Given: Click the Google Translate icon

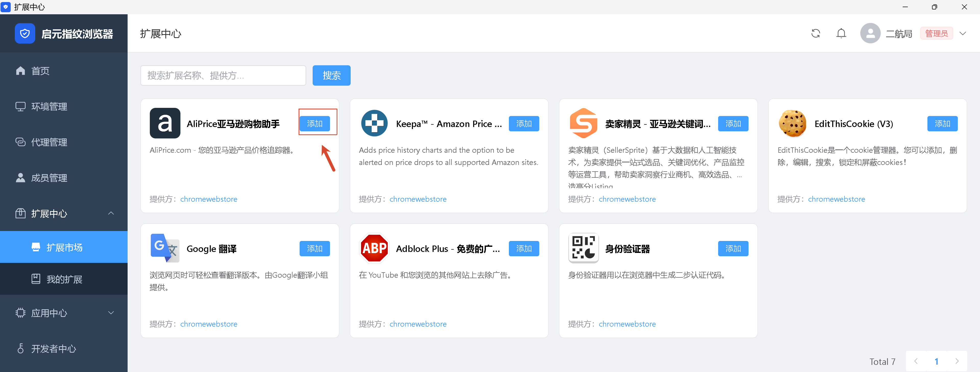Looking at the screenshot, I should tap(165, 248).
